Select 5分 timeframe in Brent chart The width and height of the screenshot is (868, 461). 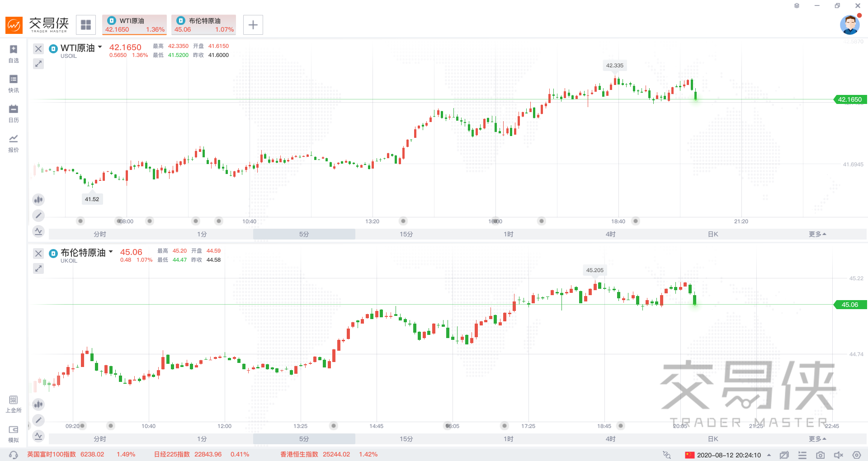304,439
